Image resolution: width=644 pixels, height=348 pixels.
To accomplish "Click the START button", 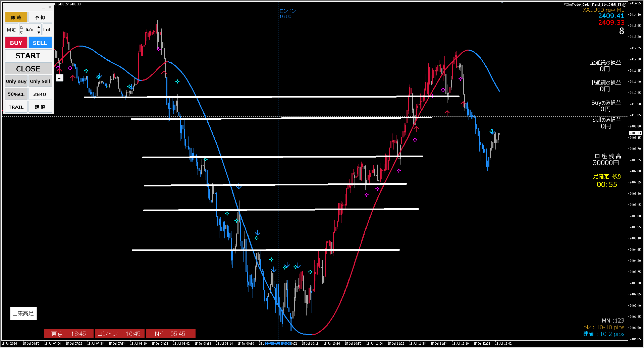I will tap(28, 56).
